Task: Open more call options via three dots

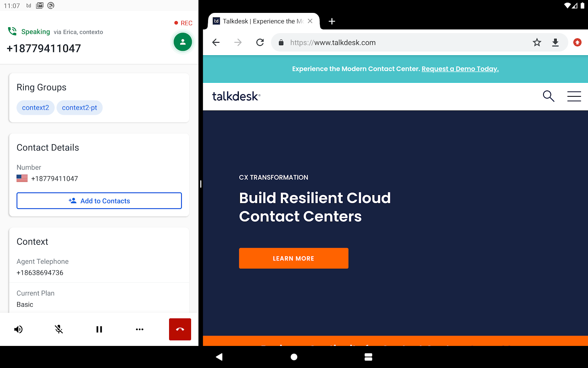Action: coord(140,329)
